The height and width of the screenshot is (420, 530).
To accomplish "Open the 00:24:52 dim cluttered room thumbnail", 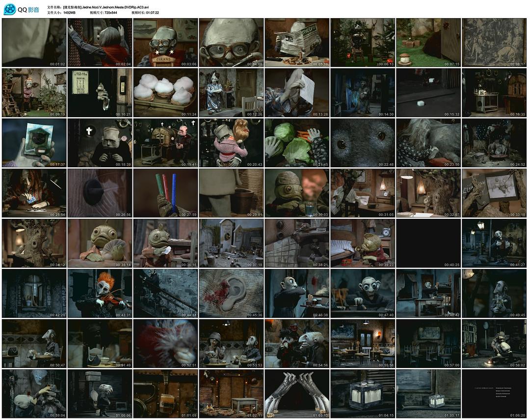I will pos(494,143).
